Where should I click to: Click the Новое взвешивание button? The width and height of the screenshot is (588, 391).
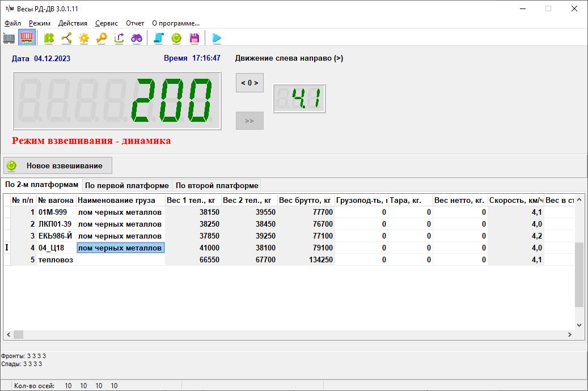[58, 165]
